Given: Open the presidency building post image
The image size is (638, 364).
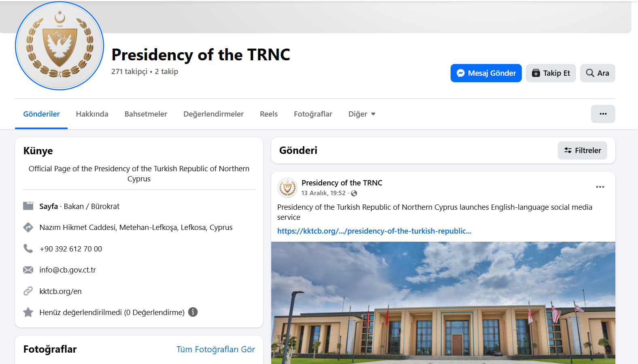Looking at the screenshot, I should pyautogui.click(x=443, y=302).
